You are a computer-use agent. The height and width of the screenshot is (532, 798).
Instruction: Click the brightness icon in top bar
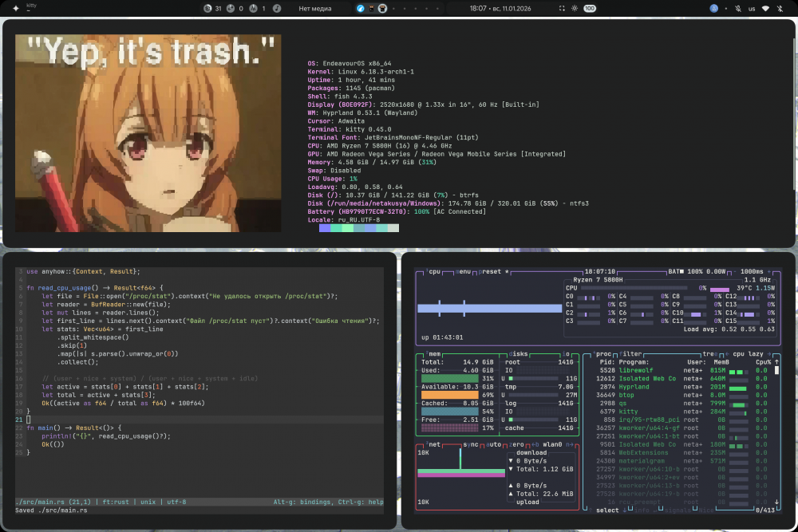[x=575, y=8]
